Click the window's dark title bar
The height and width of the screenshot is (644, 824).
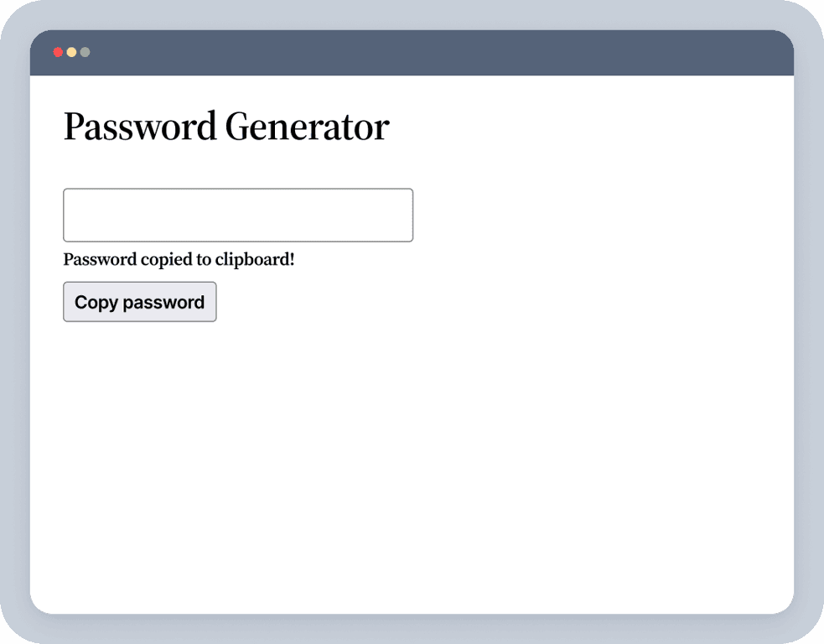point(419,52)
